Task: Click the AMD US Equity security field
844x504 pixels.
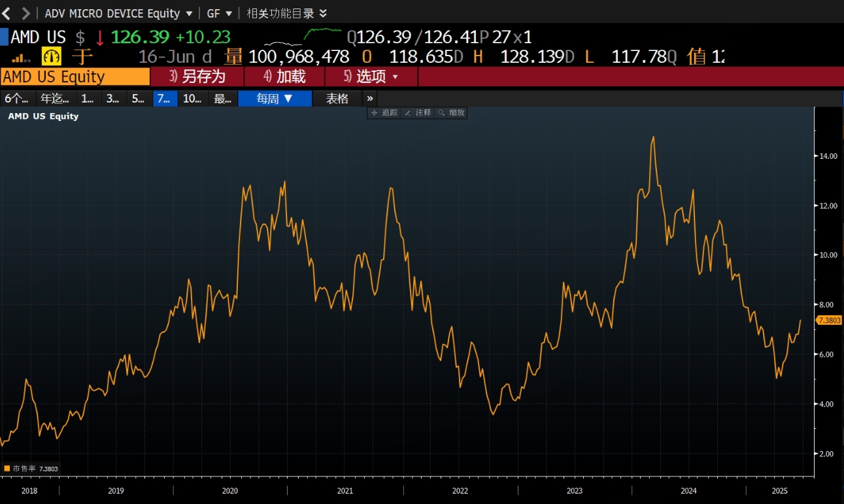Action: (75, 76)
